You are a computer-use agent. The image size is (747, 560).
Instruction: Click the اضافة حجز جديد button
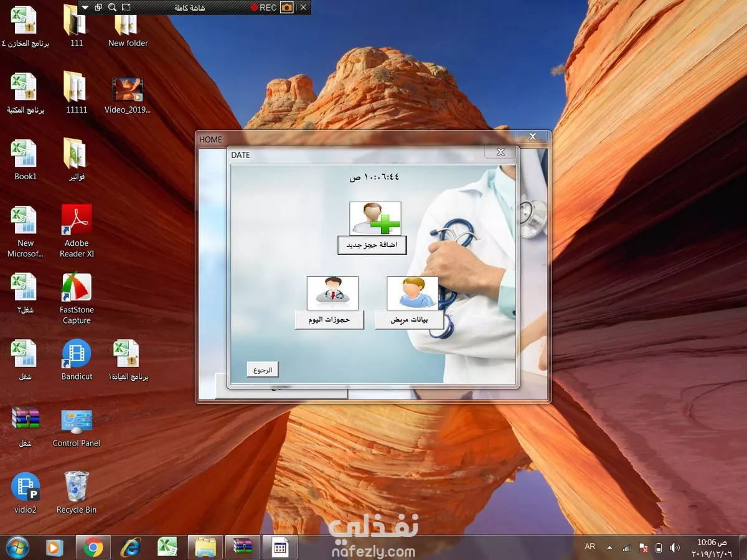coord(372,245)
